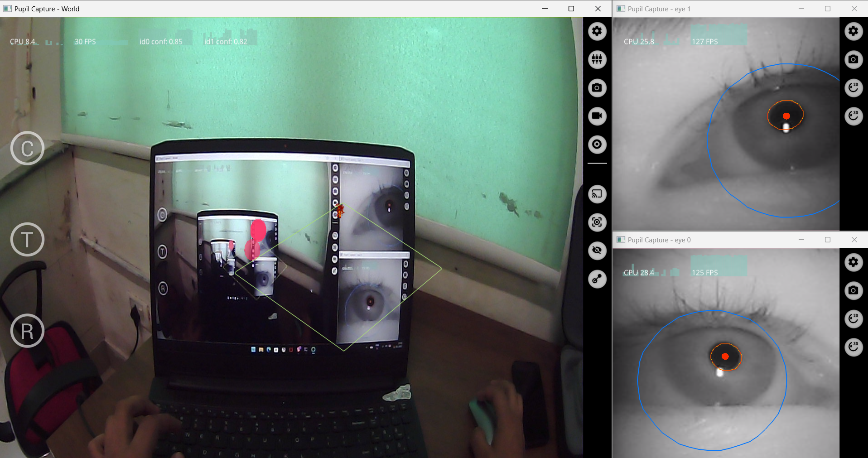Open eye 0 general settings gear

coord(854,262)
